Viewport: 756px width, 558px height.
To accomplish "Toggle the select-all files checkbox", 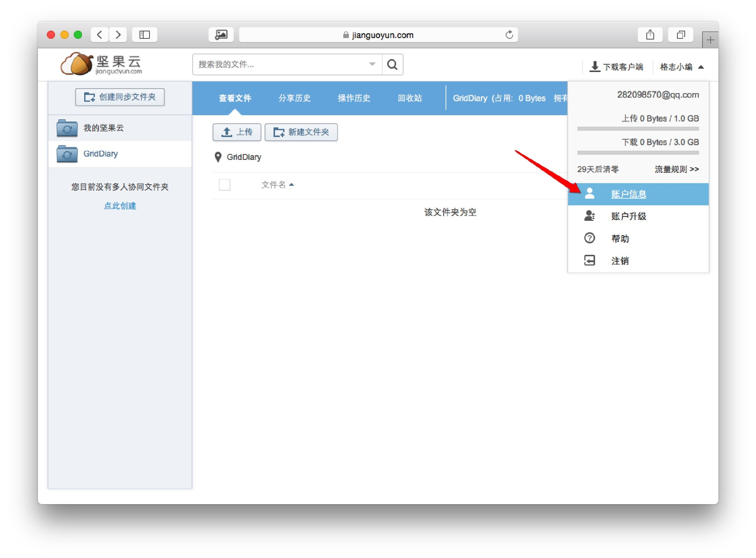I will pyautogui.click(x=224, y=185).
